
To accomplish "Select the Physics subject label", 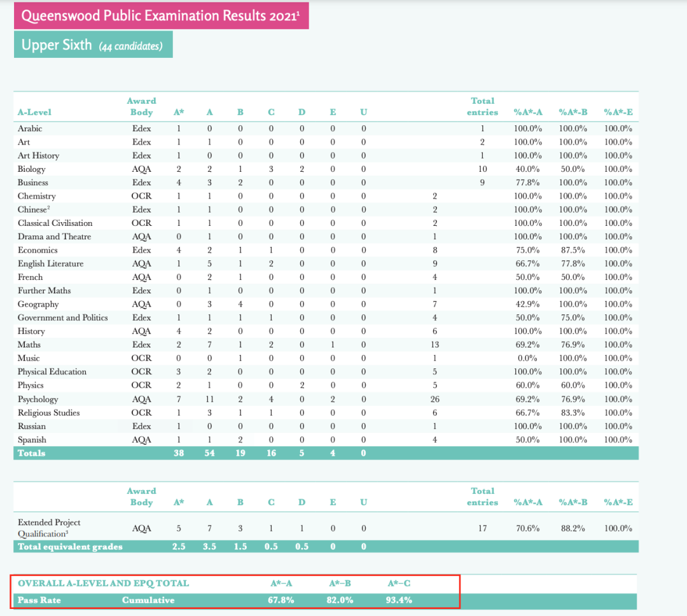I will (31, 386).
